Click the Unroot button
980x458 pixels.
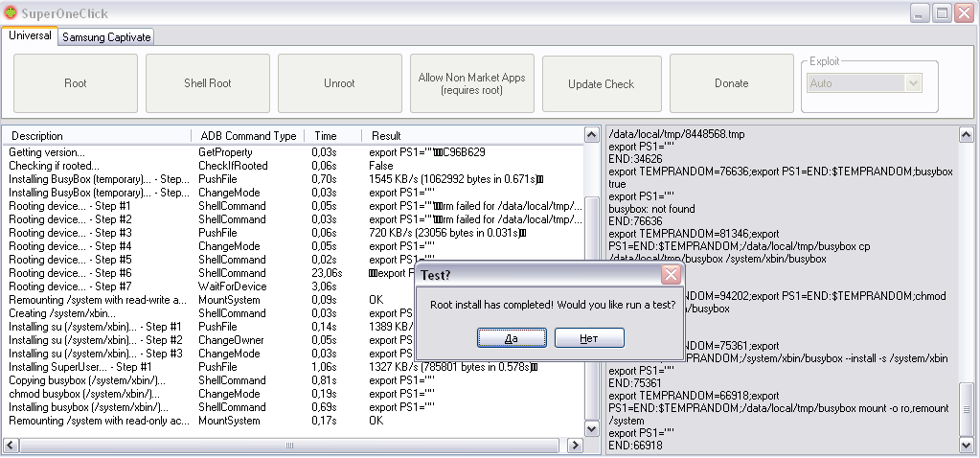[339, 83]
